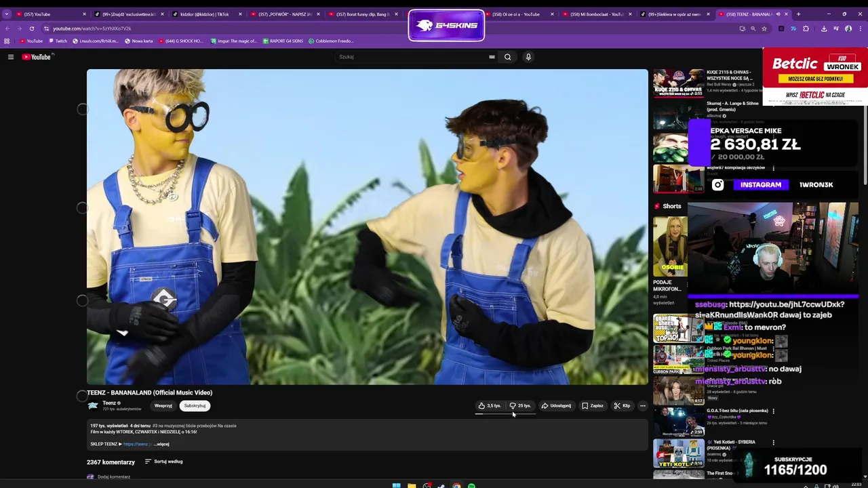Open Sortuj według comment sorting
The image size is (868, 488).
point(163,462)
